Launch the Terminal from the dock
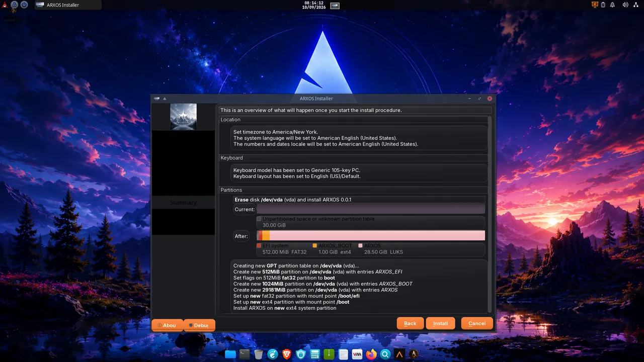 (245, 354)
